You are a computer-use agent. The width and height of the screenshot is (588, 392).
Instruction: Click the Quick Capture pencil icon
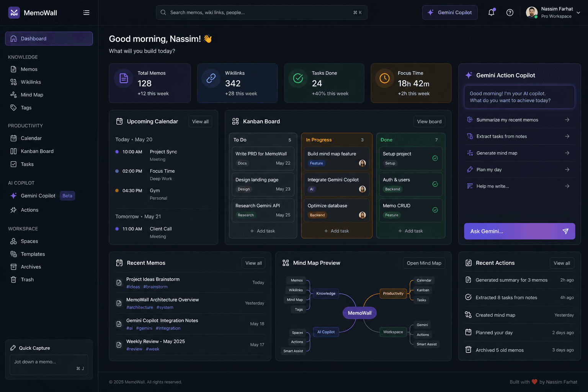coord(13,348)
